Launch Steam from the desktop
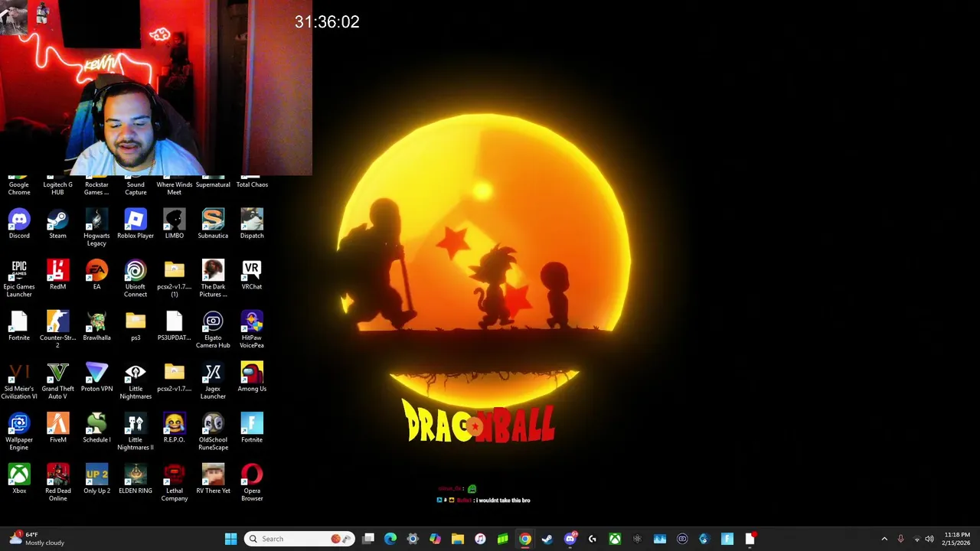This screenshot has height=551, width=980. click(x=57, y=224)
